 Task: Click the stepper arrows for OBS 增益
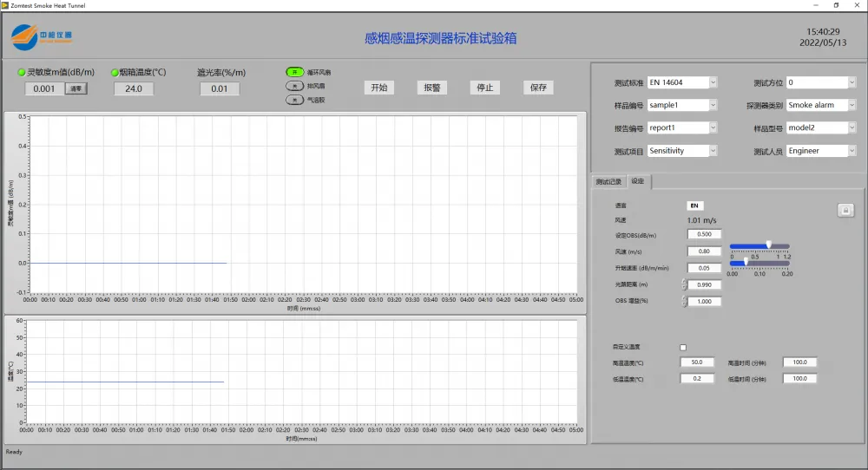click(684, 302)
